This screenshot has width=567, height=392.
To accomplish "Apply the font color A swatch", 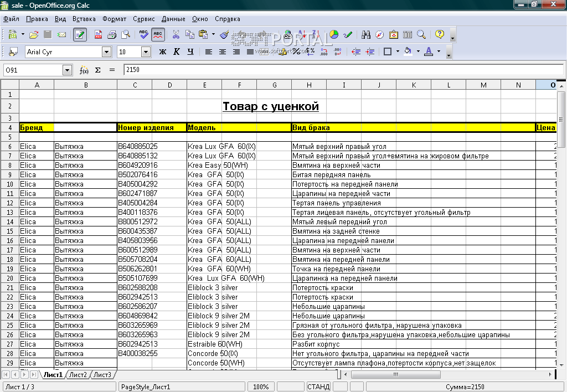I will click(429, 51).
